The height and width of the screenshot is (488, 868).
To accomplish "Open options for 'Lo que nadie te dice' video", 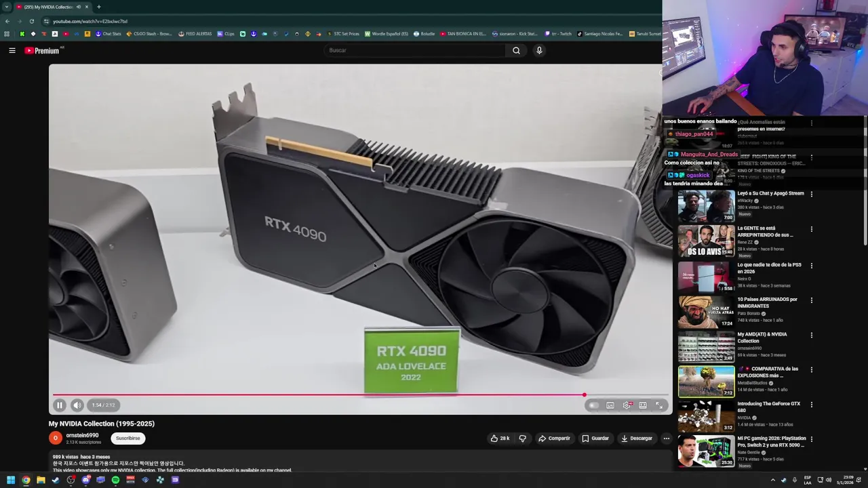I will tap(811, 265).
